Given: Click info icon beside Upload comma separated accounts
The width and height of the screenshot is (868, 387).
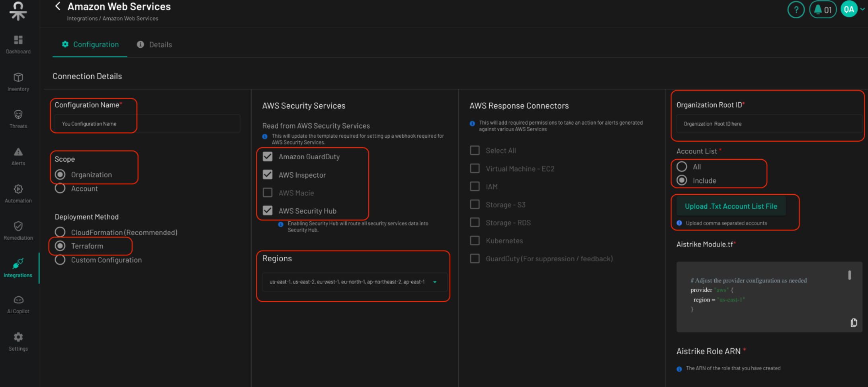Looking at the screenshot, I should click(x=679, y=223).
